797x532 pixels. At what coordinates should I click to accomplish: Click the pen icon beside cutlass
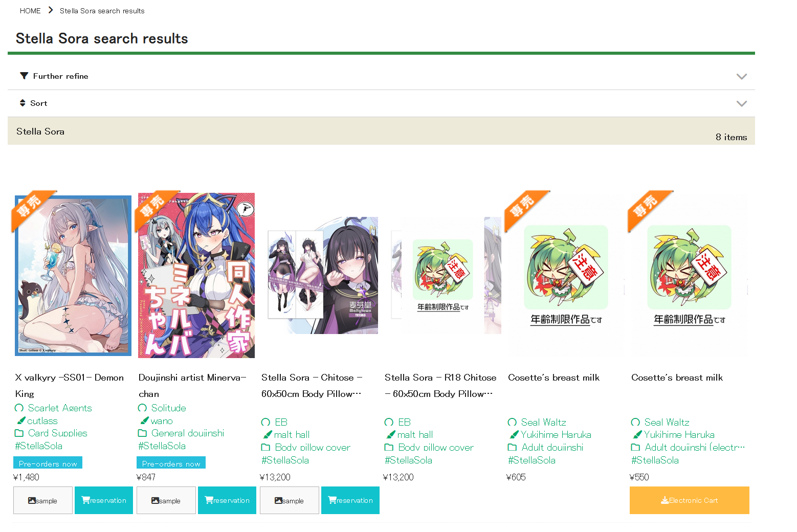pyautogui.click(x=21, y=420)
